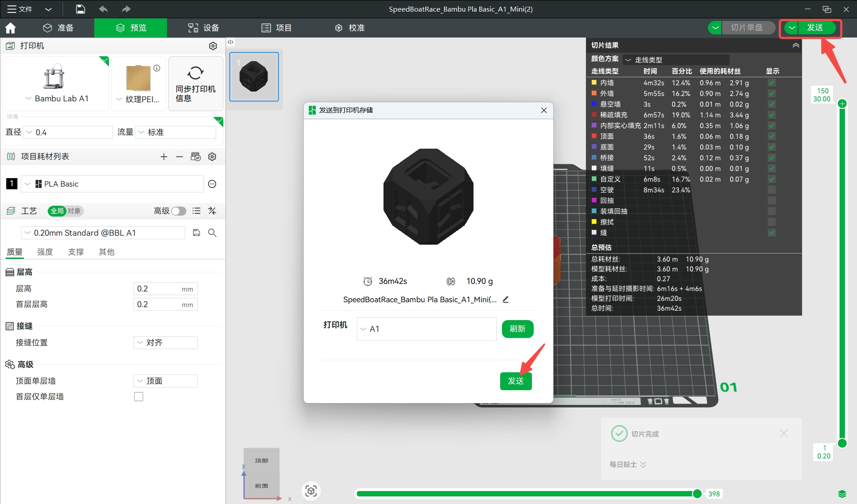Open 0.20mm Standard preset dropdown

[103, 233]
